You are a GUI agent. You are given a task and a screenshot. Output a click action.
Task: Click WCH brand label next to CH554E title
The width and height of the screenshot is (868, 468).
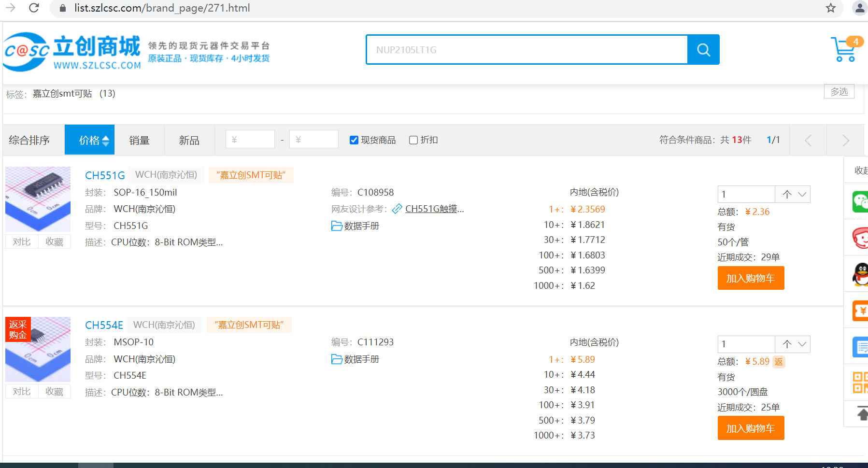click(x=164, y=325)
